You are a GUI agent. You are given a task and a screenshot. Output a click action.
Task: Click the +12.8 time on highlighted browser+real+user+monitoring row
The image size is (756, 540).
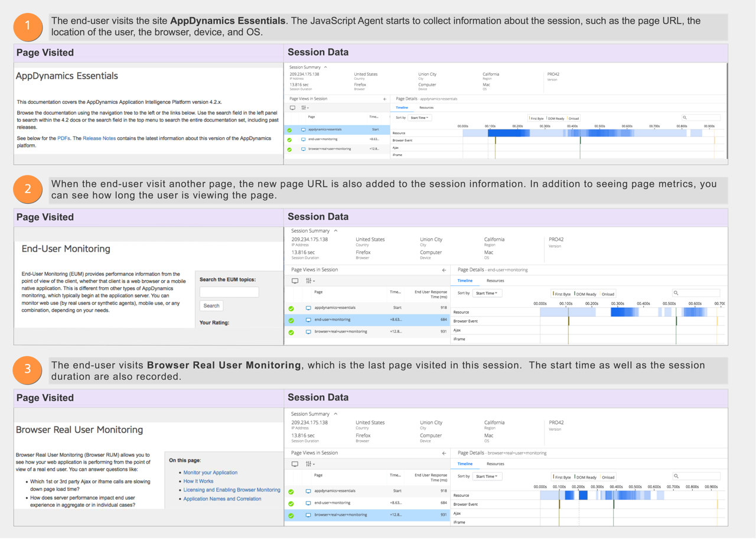(396, 515)
